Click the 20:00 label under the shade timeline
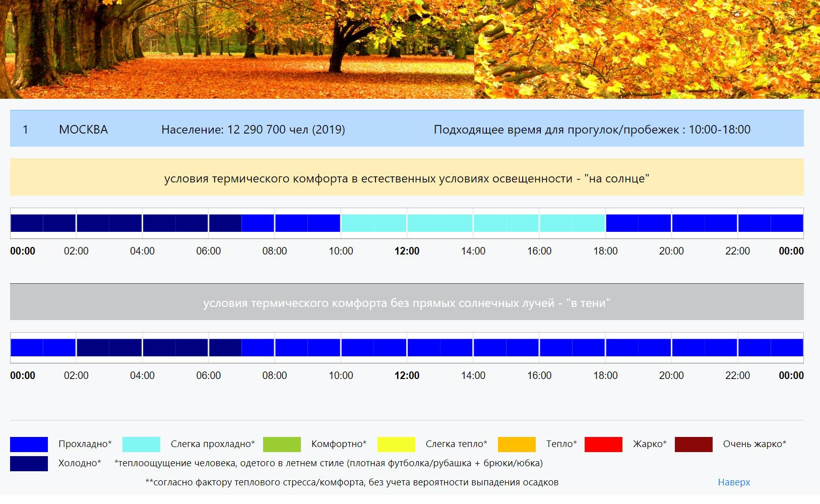820x504 pixels. coord(671,375)
